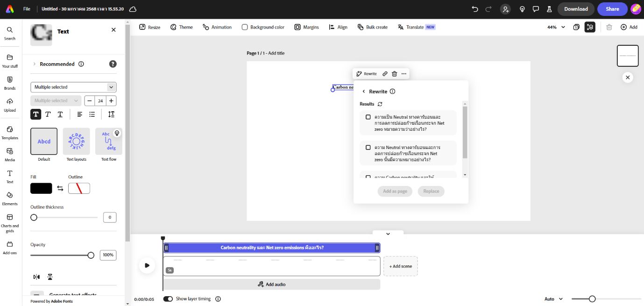Regenerate the rewrite results
The height and width of the screenshot is (306, 644).
click(x=380, y=104)
